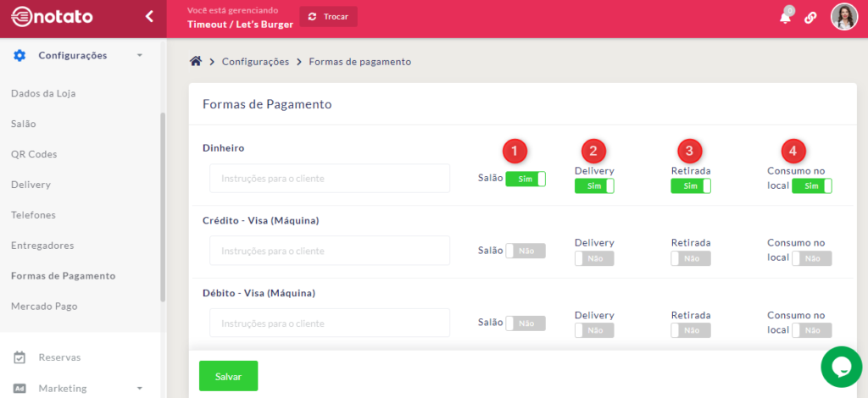Expand the Marketing submenu arrow
Screen dimensions: 868x398
139,388
